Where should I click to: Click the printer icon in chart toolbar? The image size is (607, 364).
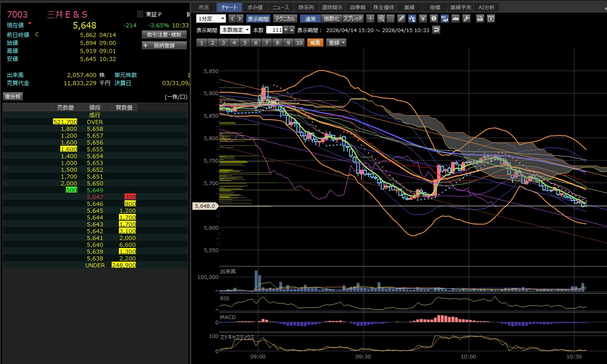pos(480,18)
